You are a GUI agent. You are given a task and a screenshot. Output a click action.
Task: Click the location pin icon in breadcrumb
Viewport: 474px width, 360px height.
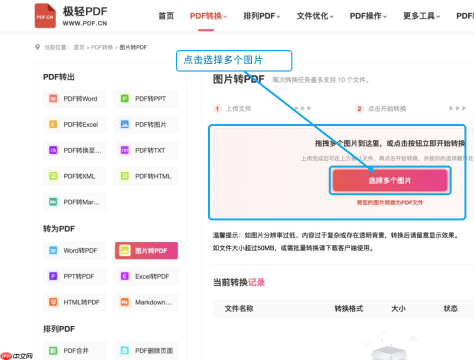click(x=37, y=47)
